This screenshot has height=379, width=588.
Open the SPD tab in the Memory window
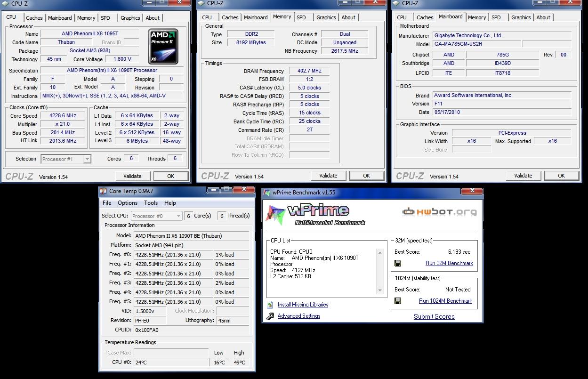point(301,17)
